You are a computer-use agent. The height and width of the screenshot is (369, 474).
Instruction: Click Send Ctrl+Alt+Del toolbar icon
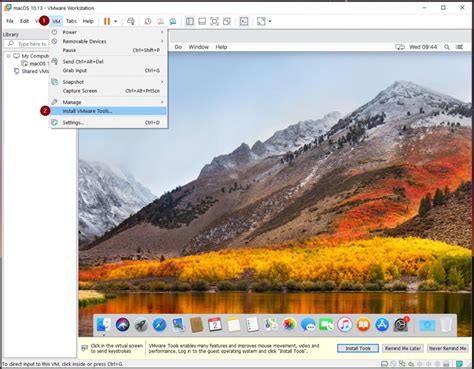click(131, 21)
